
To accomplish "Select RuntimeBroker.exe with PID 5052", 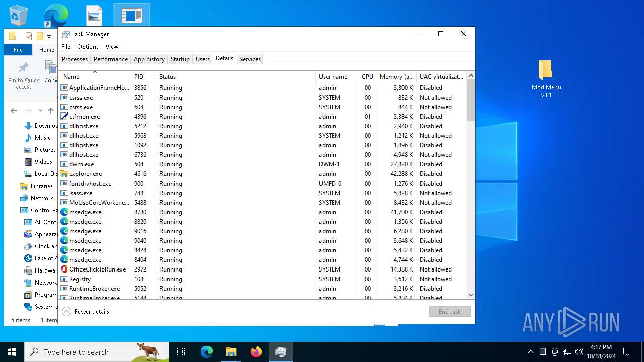I will point(263,289).
